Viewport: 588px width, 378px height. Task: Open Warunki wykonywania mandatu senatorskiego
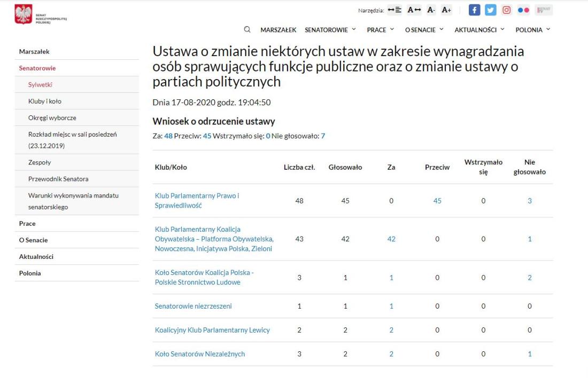76,201
